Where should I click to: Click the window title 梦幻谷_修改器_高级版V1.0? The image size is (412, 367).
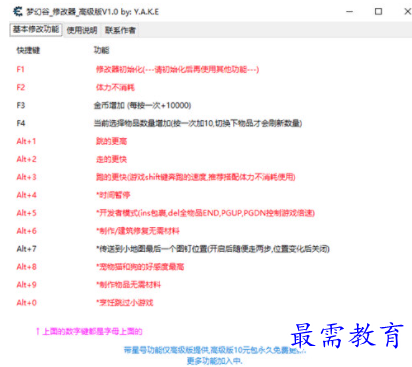coord(92,12)
